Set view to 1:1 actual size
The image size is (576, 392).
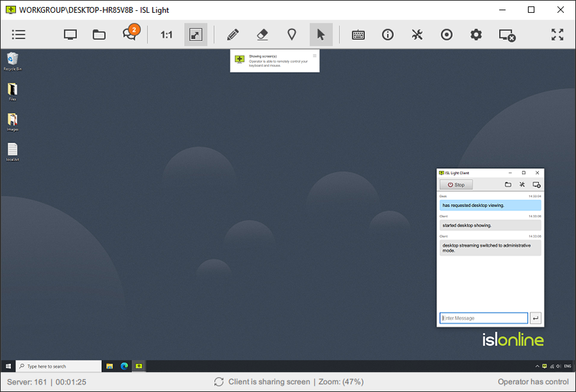166,35
